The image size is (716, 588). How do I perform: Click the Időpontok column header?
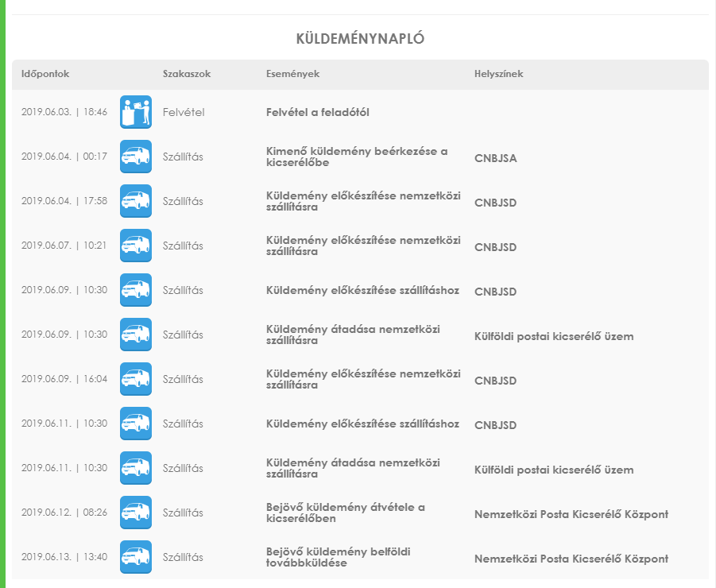point(45,74)
